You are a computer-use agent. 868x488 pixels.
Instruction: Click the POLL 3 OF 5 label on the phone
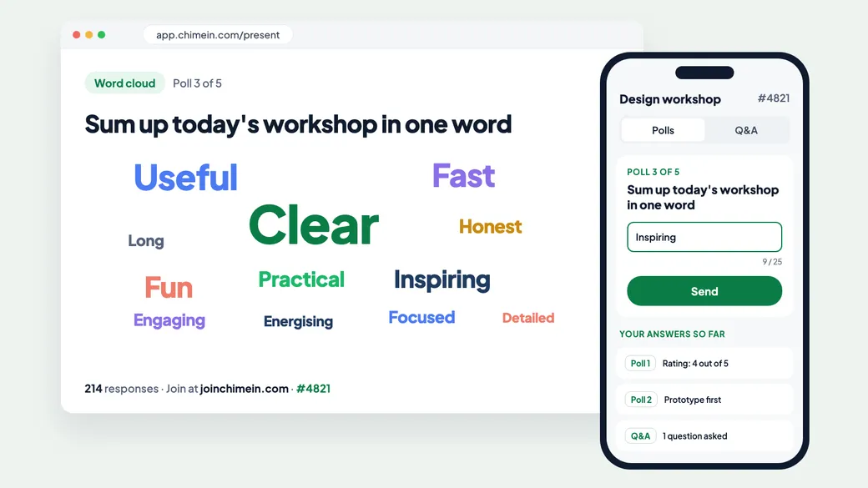(654, 172)
